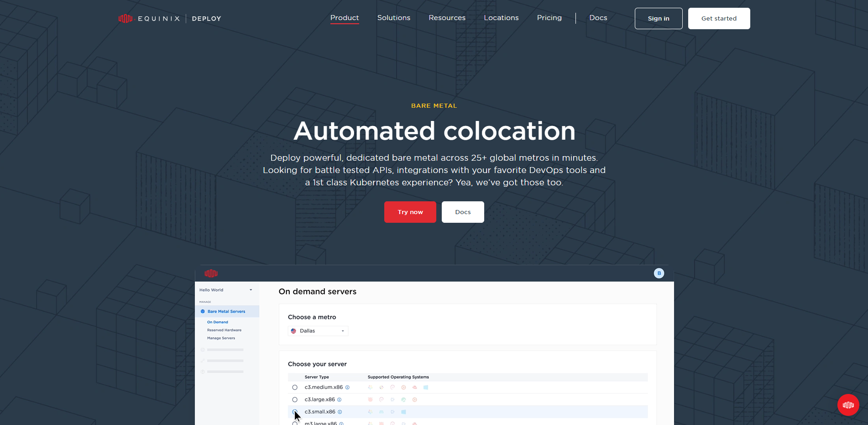The width and height of the screenshot is (868, 425).
Task: Click the Debian swirl icon in the c3.medium.x86 row
Action: [x=392, y=387]
